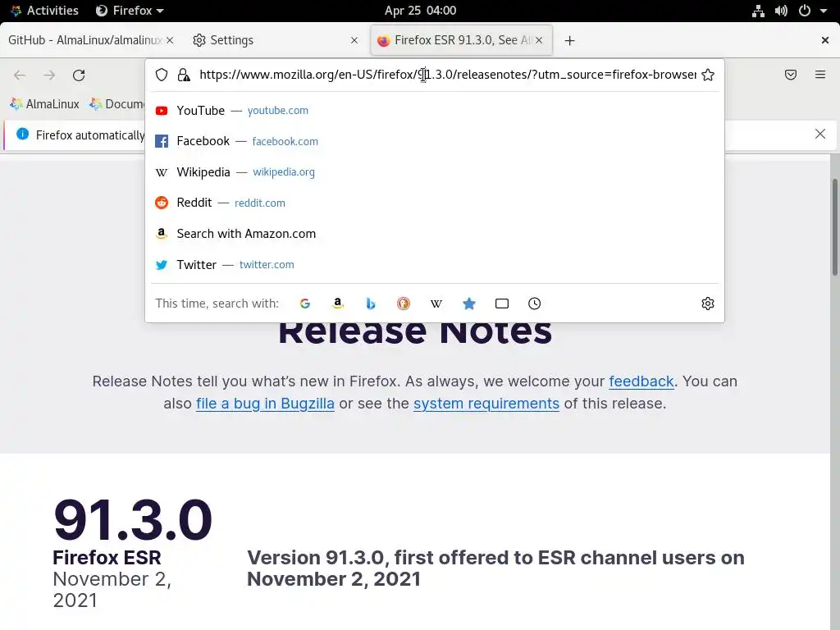Search this time with Google
Viewport: 840px width, 630px height.
pyautogui.click(x=305, y=304)
